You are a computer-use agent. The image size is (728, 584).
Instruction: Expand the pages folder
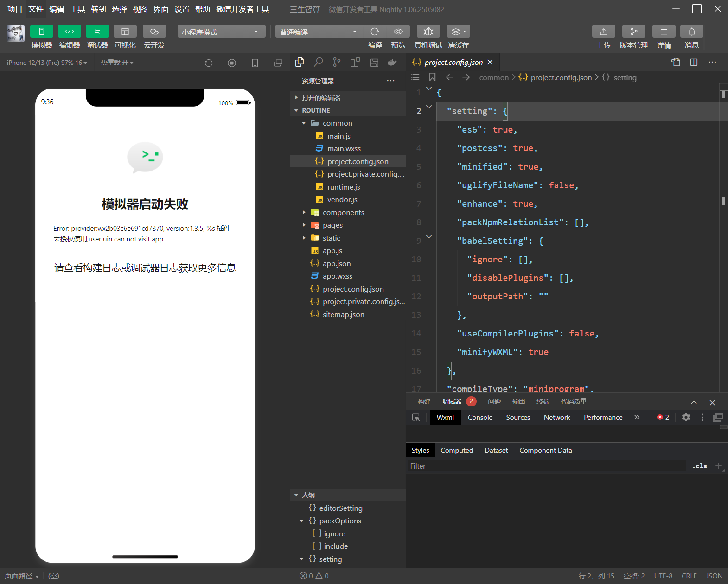[348, 225]
